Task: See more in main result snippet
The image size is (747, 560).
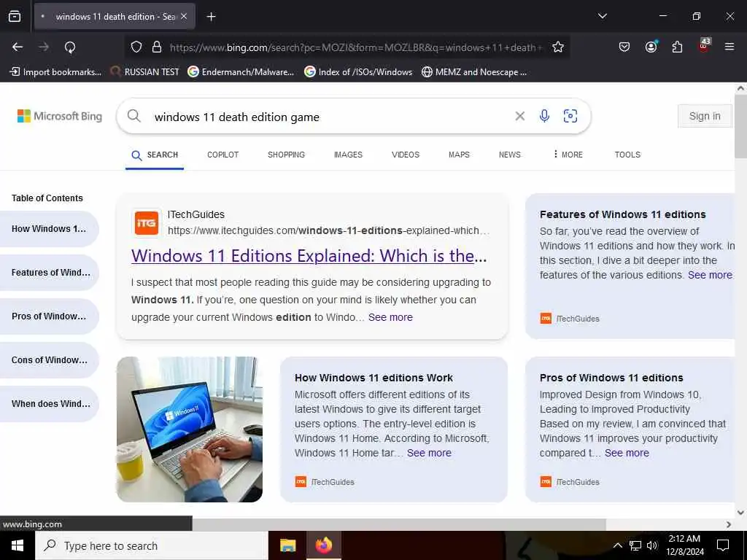Action: pyautogui.click(x=390, y=318)
